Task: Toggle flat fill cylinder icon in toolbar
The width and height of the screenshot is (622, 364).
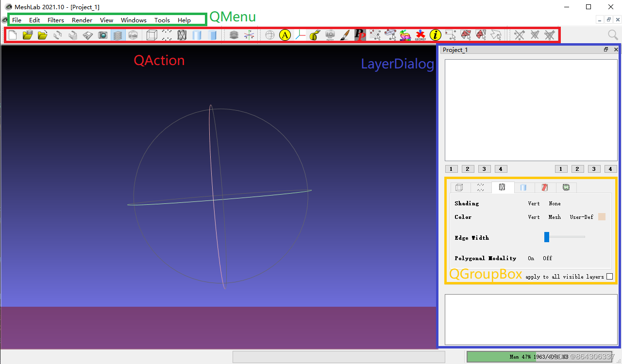Action: click(212, 35)
